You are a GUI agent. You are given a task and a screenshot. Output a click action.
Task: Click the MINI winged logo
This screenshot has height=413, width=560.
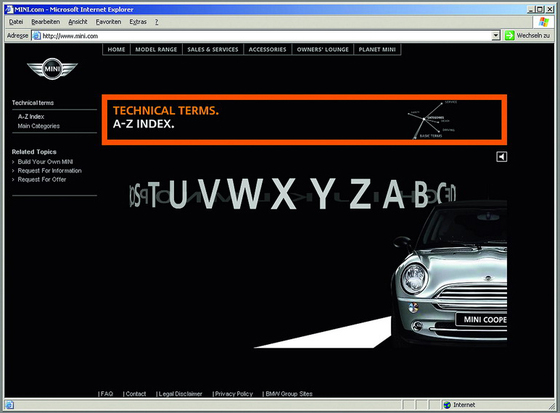pyautogui.click(x=52, y=69)
